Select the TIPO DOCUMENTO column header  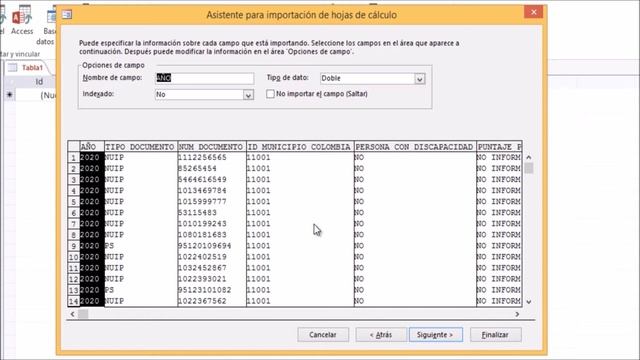click(140, 147)
